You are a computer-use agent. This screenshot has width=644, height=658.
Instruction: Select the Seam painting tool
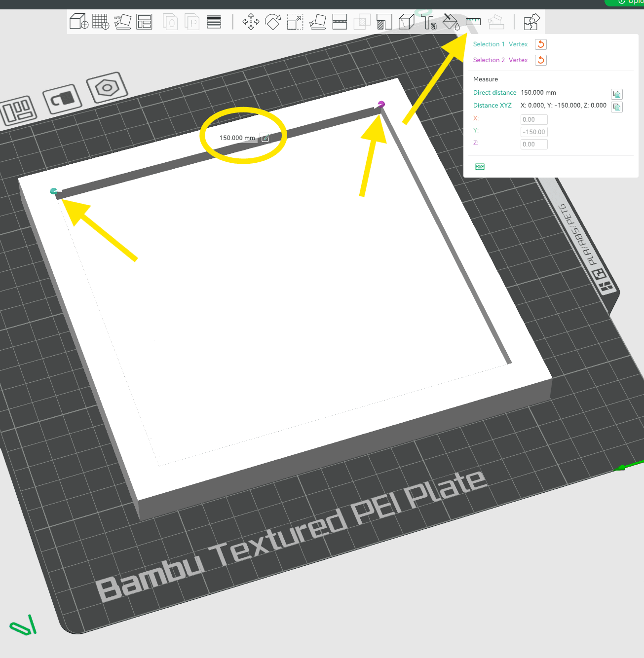pyautogui.click(x=406, y=22)
